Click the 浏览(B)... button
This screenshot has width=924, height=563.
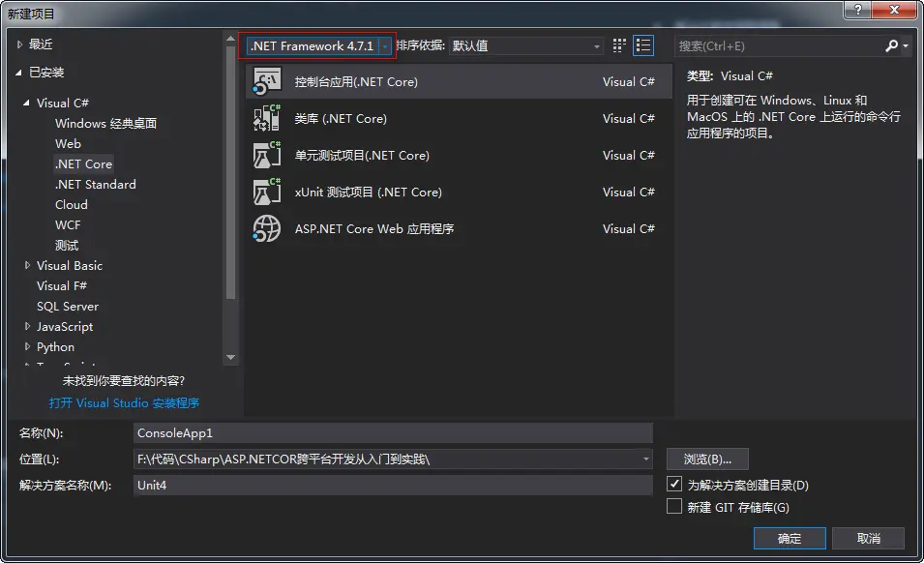point(707,459)
